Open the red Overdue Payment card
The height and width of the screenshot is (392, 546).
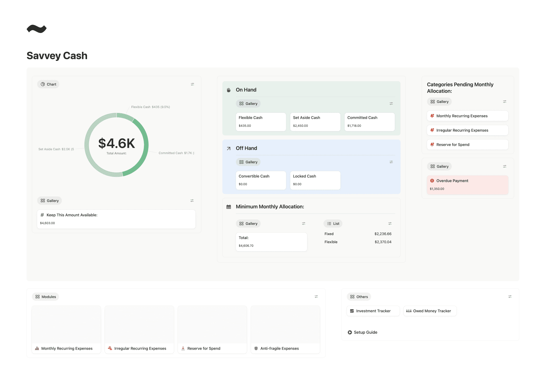[x=467, y=185]
